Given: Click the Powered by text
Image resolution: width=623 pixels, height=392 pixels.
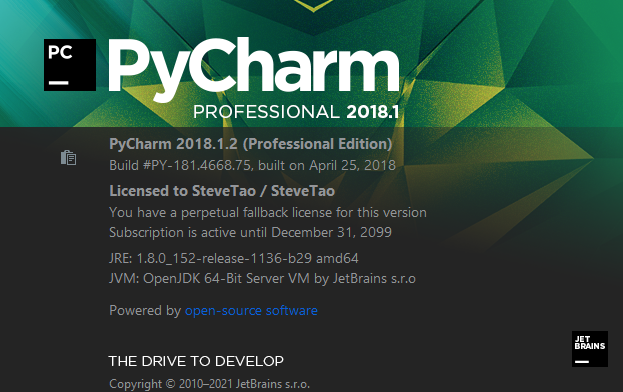Looking at the screenshot, I should [x=145, y=310].
